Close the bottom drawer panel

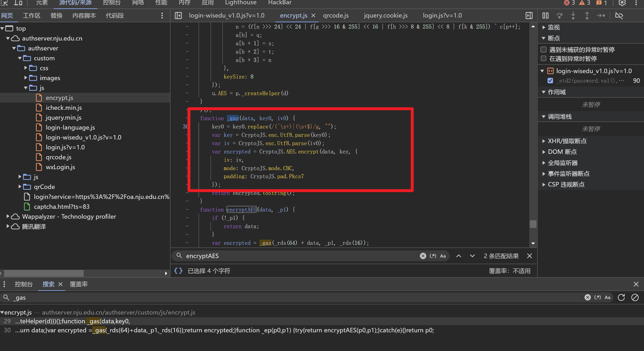(636, 284)
